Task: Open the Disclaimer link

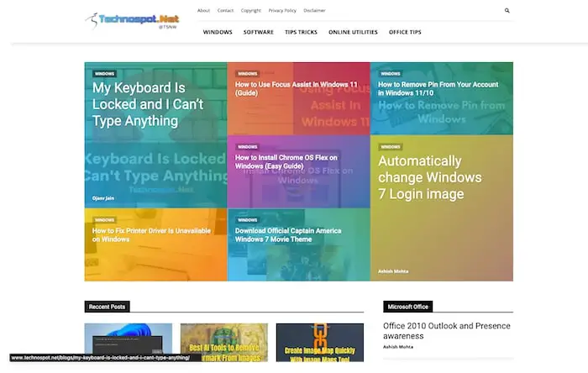Action: (x=315, y=10)
